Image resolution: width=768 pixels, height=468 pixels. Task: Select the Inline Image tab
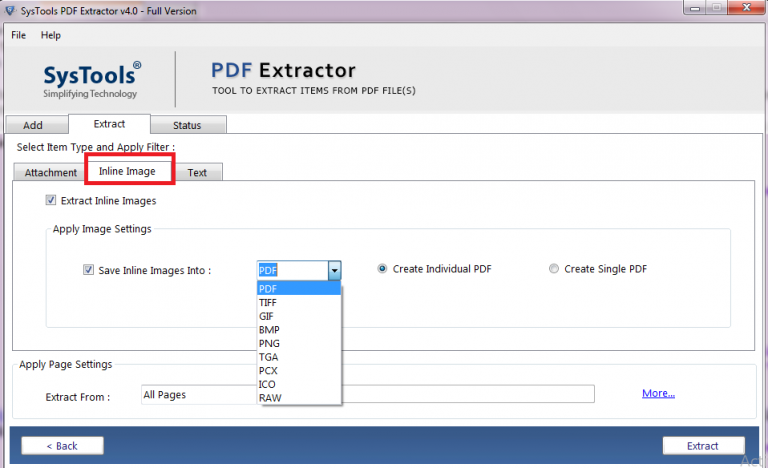(x=127, y=171)
